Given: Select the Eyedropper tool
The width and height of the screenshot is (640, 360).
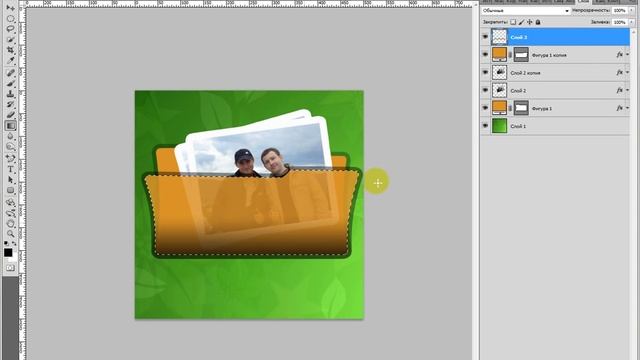Looking at the screenshot, I should pos(10,61).
